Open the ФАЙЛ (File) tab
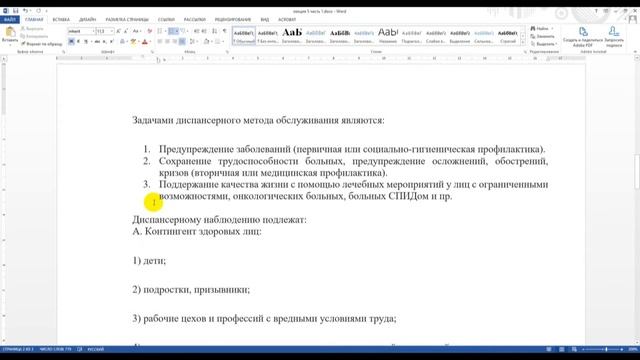Screen dimensions: 640x360 point(10,20)
